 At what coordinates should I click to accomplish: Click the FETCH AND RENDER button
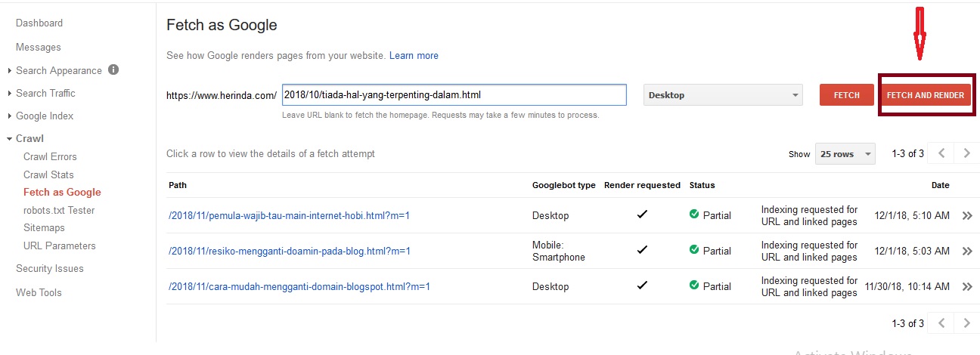926,95
